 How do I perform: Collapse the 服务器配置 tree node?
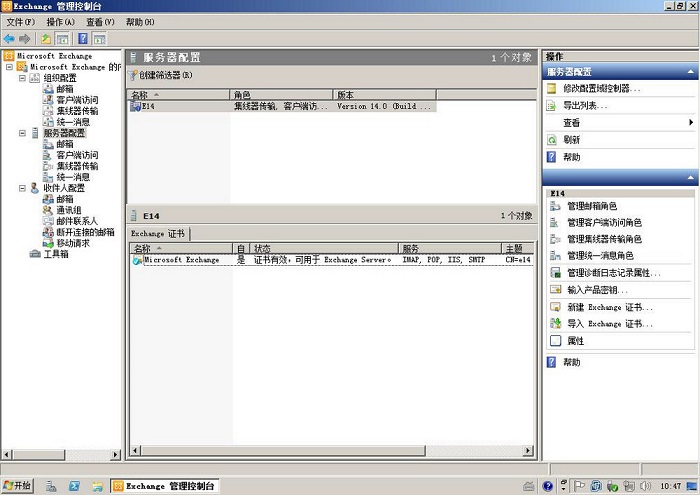point(22,133)
